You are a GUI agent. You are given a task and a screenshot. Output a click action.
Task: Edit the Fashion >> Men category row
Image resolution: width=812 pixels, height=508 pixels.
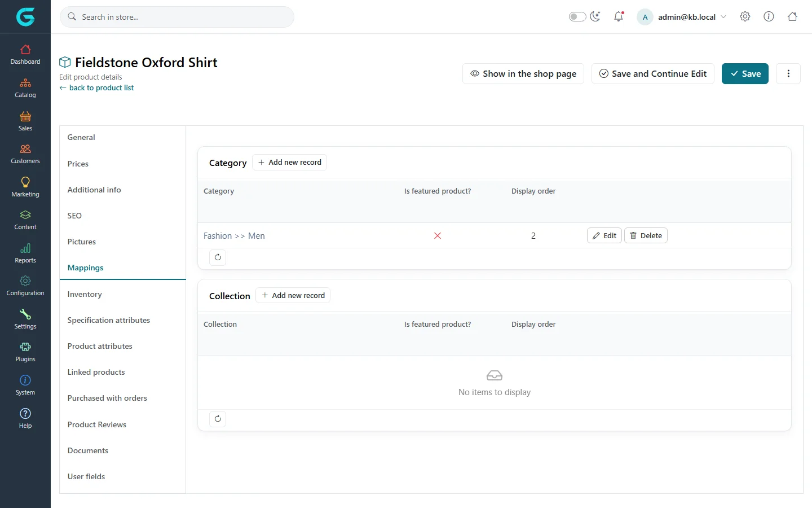pyautogui.click(x=604, y=235)
